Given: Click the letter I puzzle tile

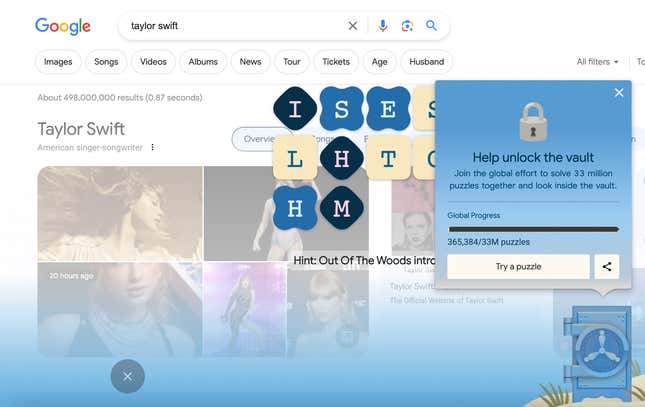Looking at the screenshot, I should coord(295,109).
